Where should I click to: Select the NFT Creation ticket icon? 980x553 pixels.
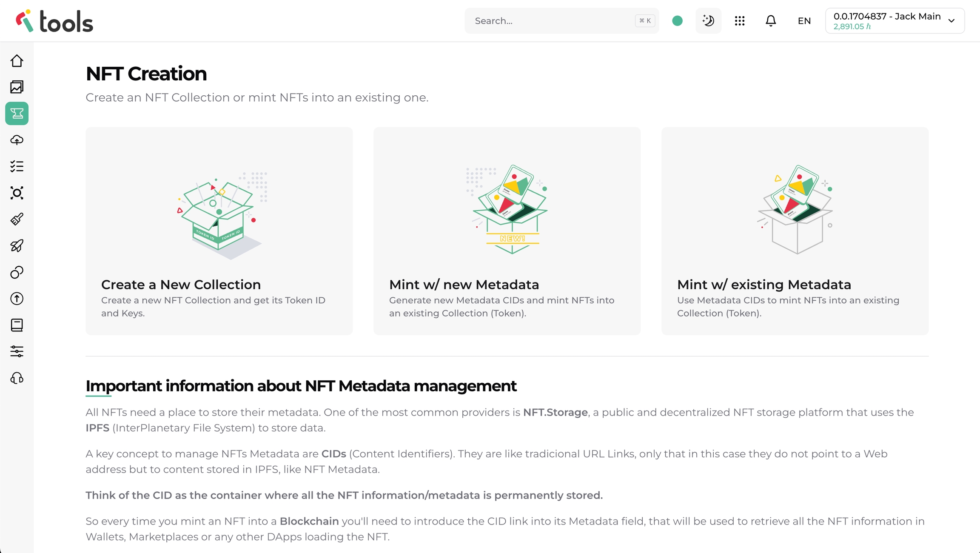[17, 114]
